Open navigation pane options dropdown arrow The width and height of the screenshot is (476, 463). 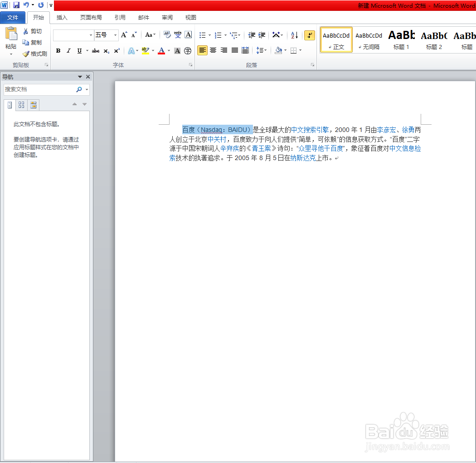tap(80, 77)
